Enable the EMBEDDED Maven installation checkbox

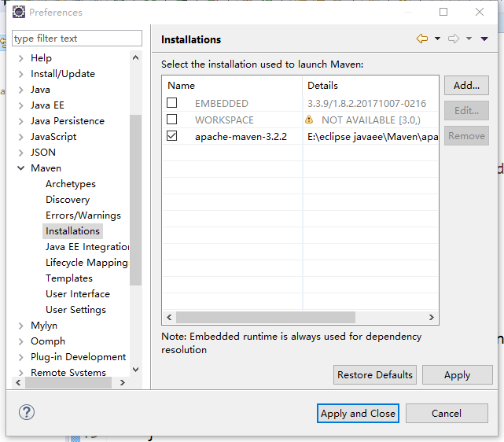[x=172, y=103]
